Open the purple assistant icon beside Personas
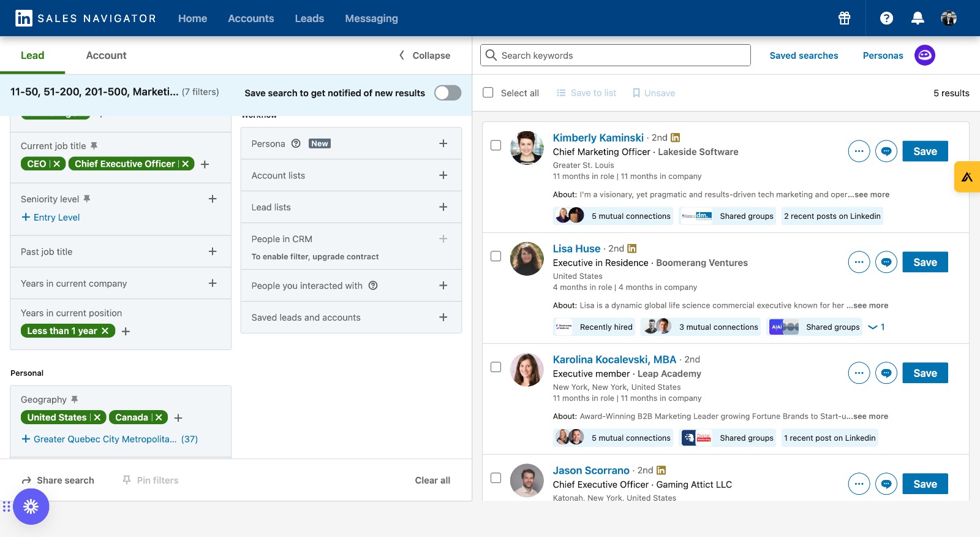 925,55
